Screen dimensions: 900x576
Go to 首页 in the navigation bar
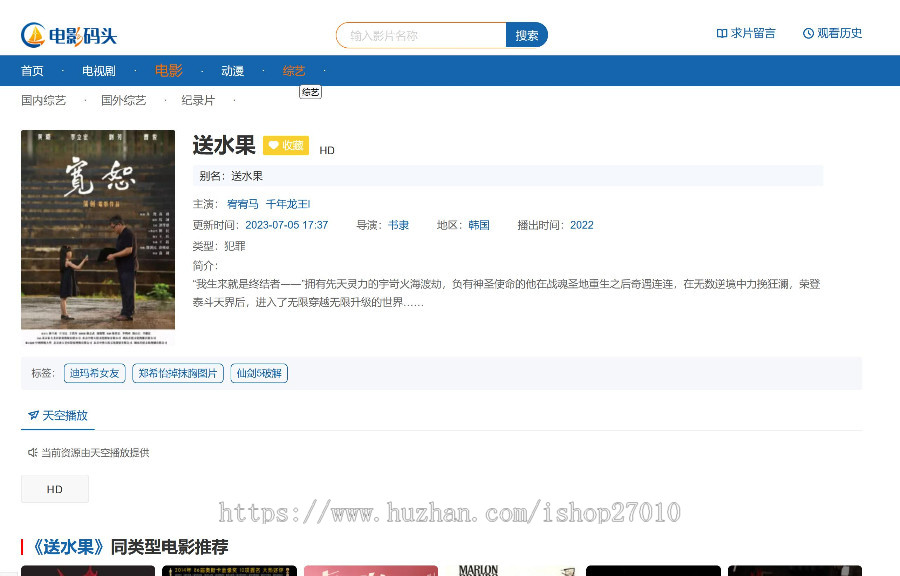point(32,71)
